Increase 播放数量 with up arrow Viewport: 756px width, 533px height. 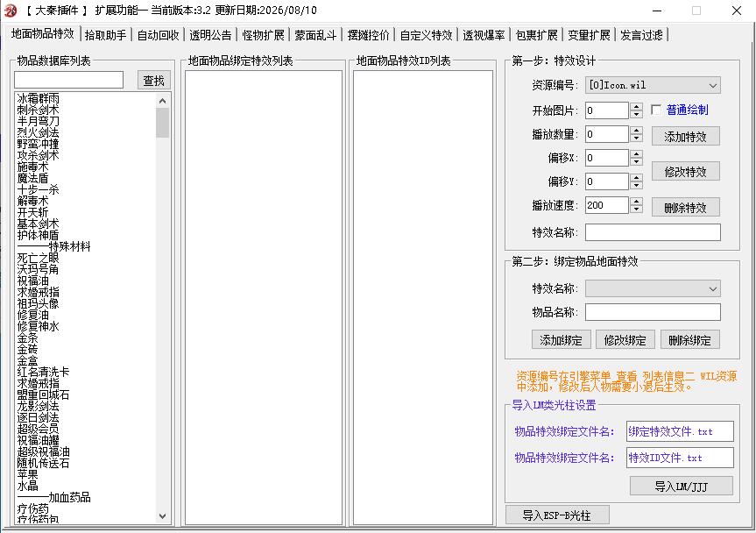click(x=636, y=131)
